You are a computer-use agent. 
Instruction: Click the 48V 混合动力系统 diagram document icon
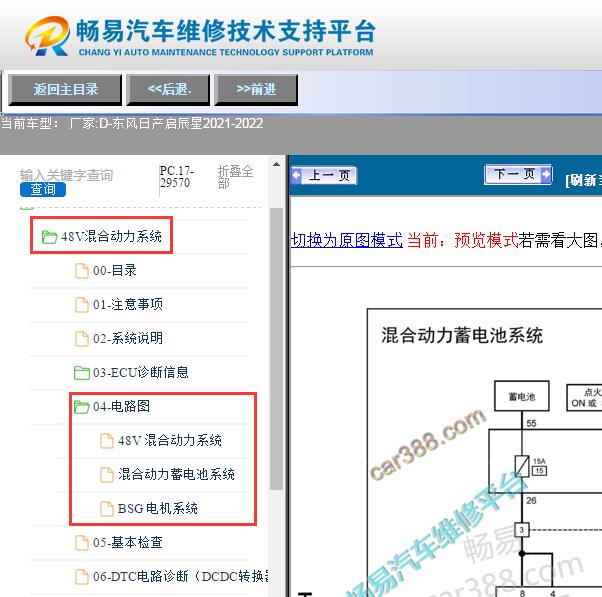pyautogui.click(x=107, y=441)
